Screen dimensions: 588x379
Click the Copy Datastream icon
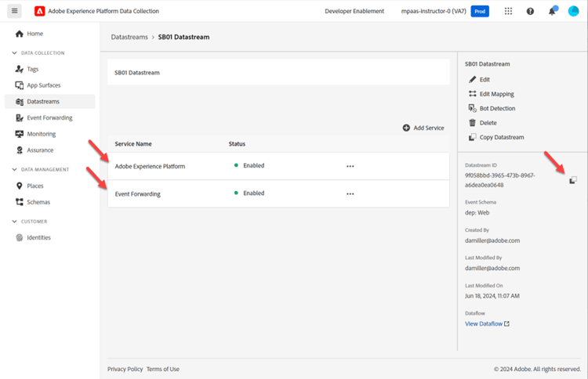472,137
